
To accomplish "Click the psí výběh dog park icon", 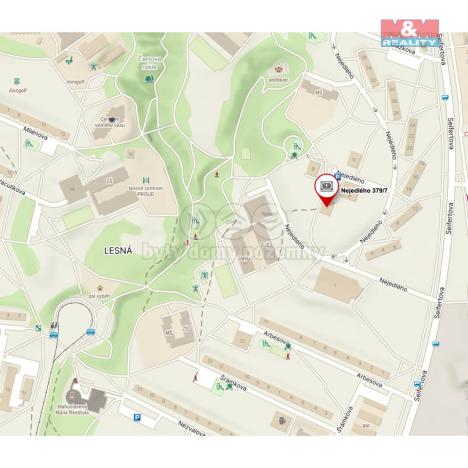I will tap(99, 288).
